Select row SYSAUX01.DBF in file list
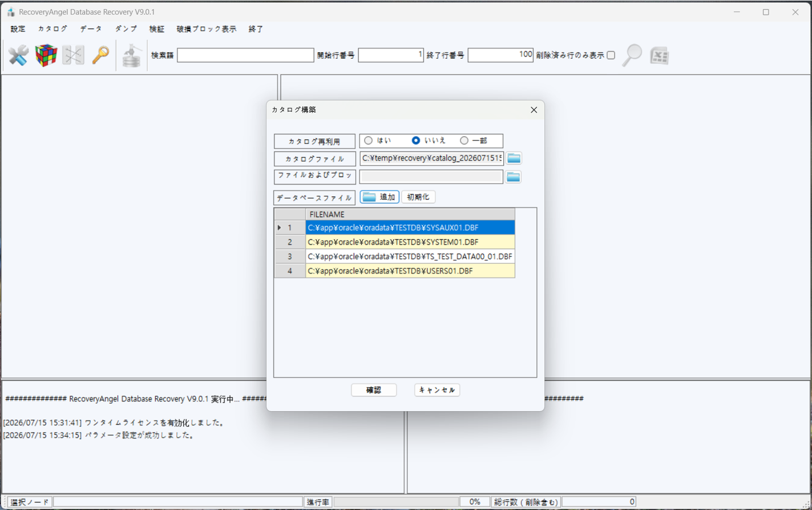The height and width of the screenshot is (510, 812). 410,228
